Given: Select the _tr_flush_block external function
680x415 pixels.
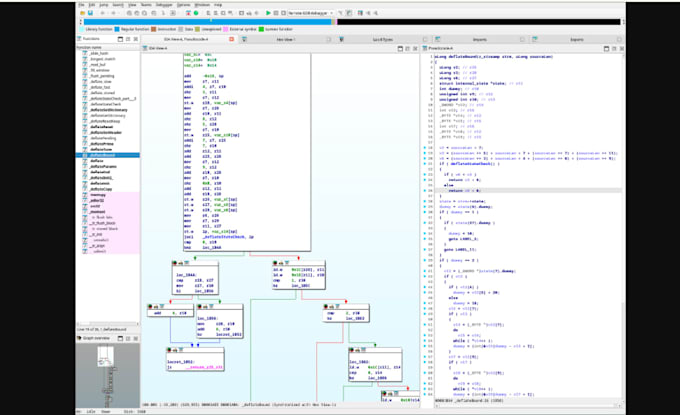Looking at the screenshot, I should (103, 223).
